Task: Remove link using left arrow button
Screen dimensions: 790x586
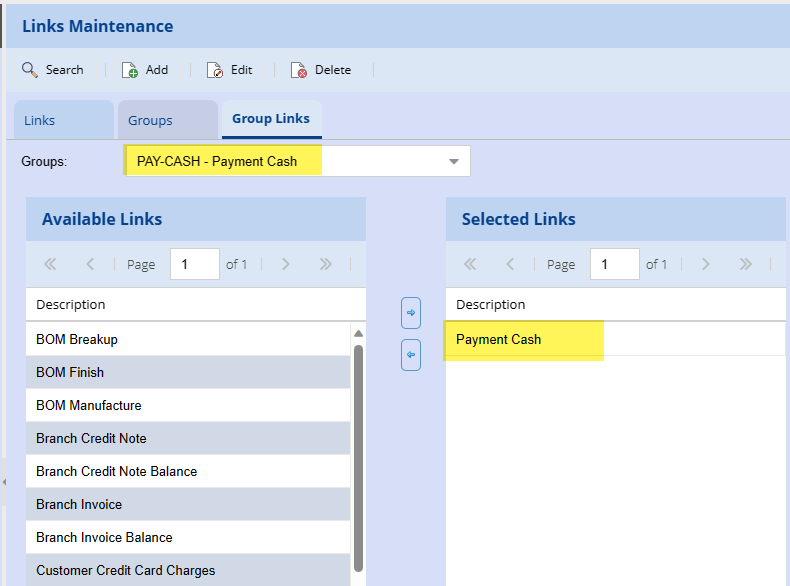Action: point(410,355)
